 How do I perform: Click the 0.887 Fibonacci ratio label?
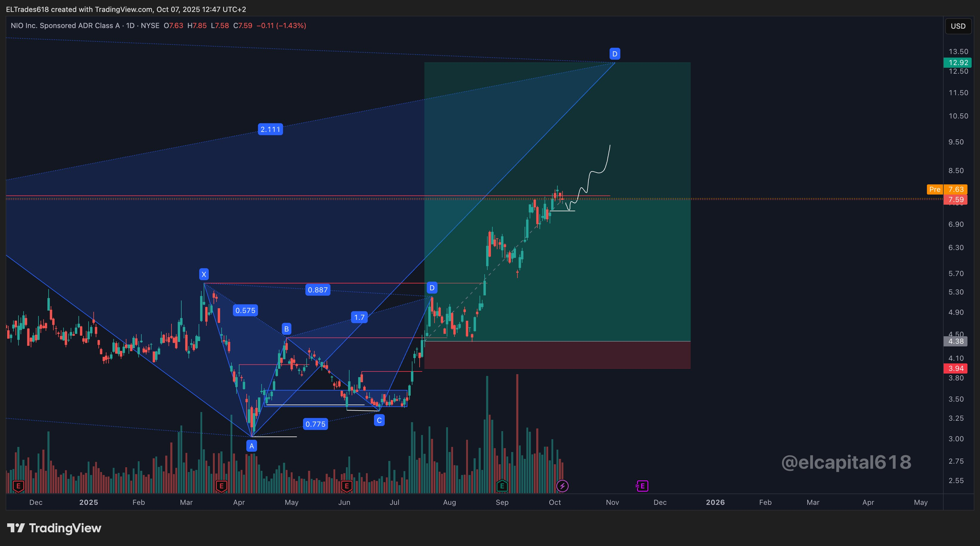tap(318, 289)
